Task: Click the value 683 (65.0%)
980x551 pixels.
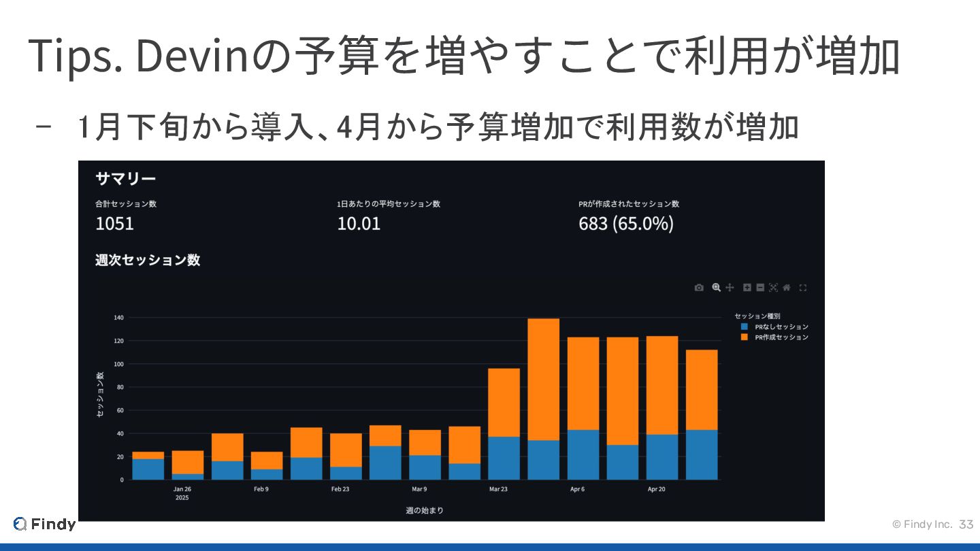Action: click(x=626, y=223)
